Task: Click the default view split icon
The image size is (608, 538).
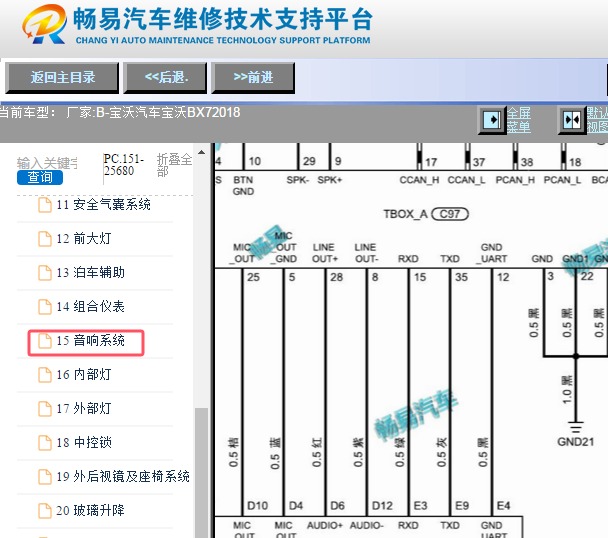Action: tap(572, 120)
